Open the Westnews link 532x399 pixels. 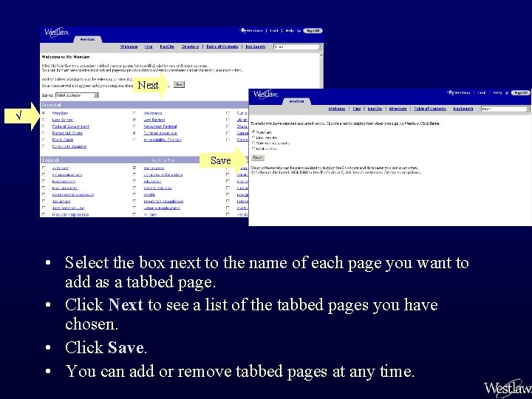point(153,113)
